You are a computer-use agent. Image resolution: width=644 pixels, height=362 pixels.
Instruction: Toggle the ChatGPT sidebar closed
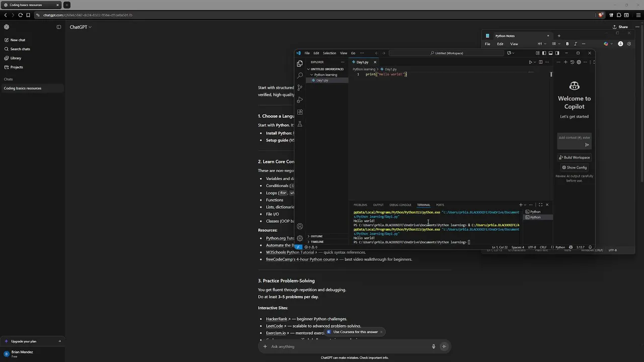point(59,27)
